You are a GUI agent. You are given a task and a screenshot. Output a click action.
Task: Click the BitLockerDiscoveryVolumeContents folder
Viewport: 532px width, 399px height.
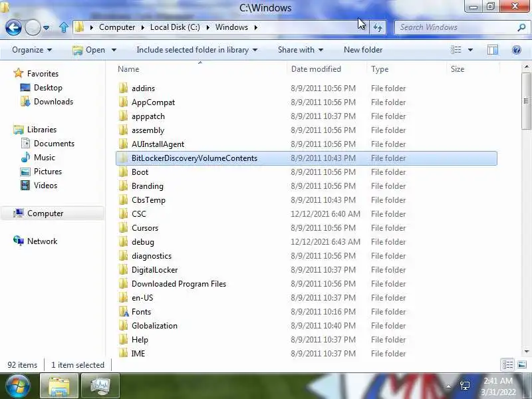point(307,158)
